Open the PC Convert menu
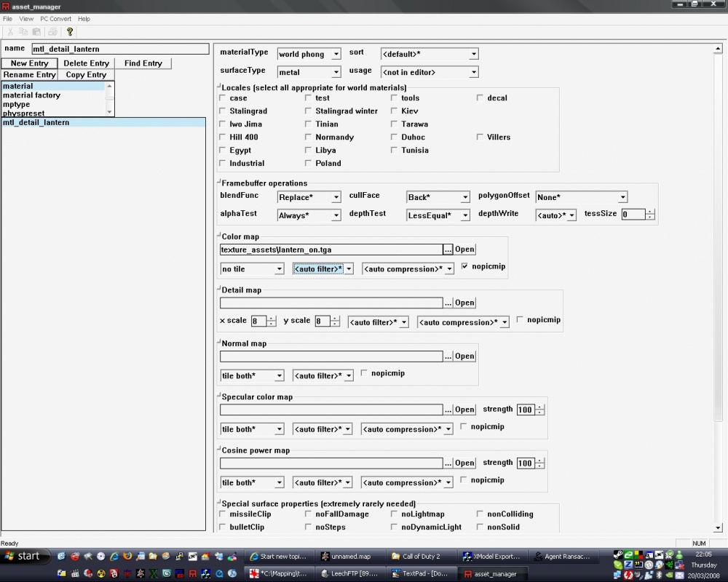 tap(55, 19)
